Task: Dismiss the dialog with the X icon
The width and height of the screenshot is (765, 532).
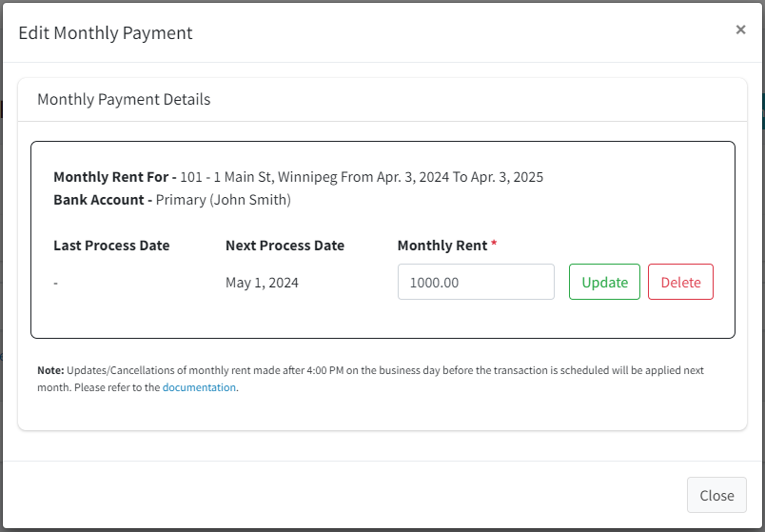Action: (x=740, y=30)
